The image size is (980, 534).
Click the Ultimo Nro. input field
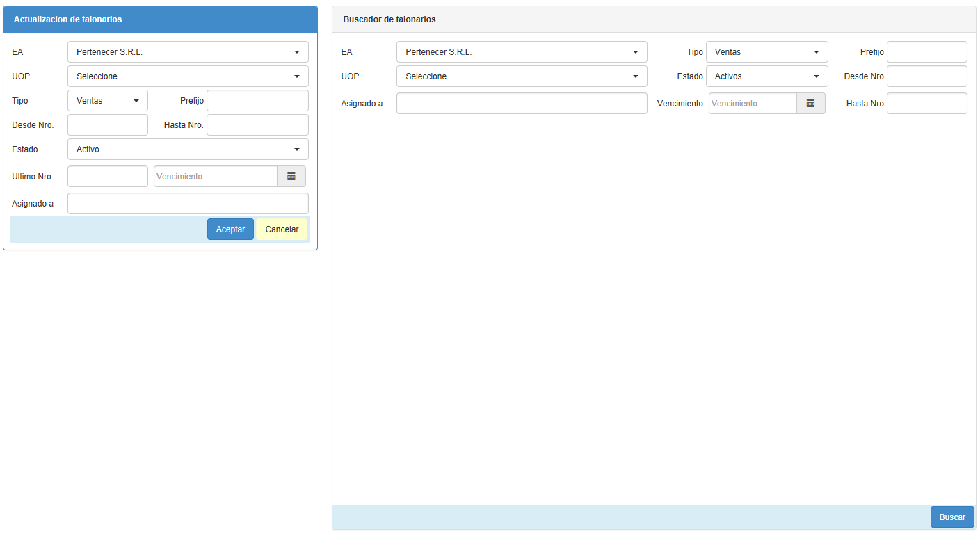pyautogui.click(x=108, y=177)
